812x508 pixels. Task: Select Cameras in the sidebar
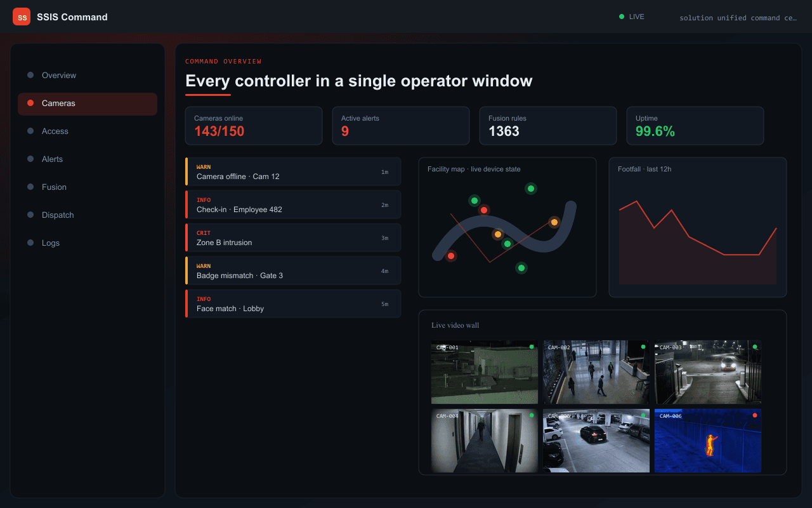(x=88, y=103)
